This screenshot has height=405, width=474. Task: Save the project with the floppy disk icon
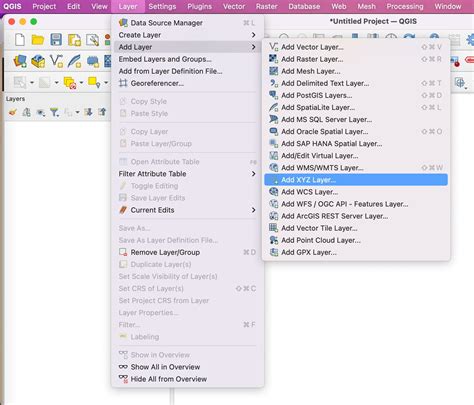[x=56, y=40]
